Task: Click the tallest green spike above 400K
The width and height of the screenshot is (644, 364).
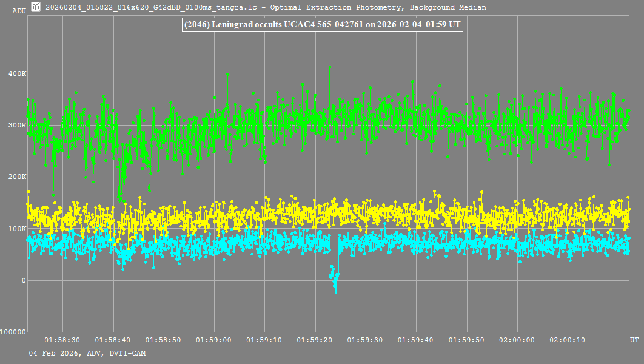Action: pyautogui.click(x=329, y=67)
